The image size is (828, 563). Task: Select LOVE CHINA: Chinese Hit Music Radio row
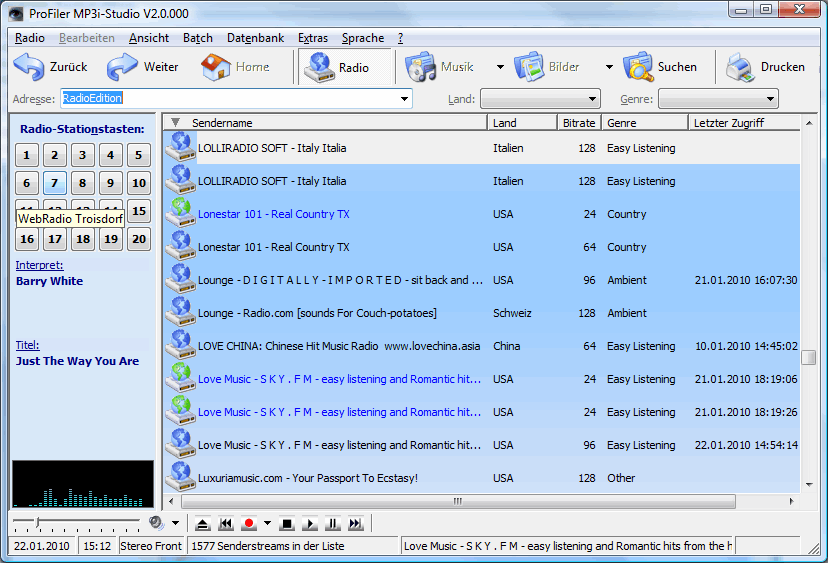(x=482, y=346)
